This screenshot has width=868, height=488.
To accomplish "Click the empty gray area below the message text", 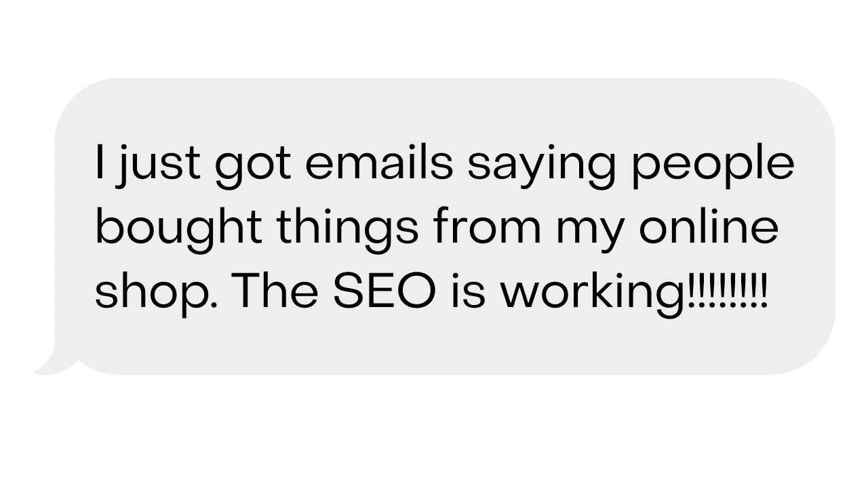I will pos(434,346).
